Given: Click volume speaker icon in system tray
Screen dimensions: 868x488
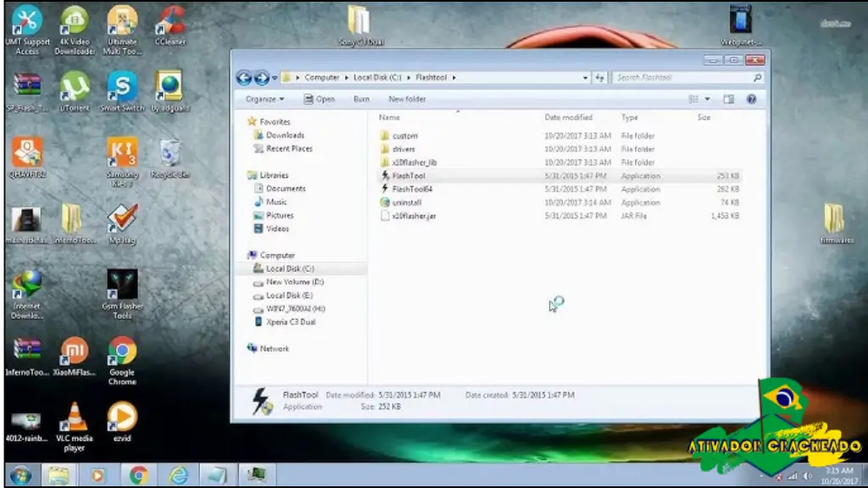Looking at the screenshot, I should [x=808, y=476].
